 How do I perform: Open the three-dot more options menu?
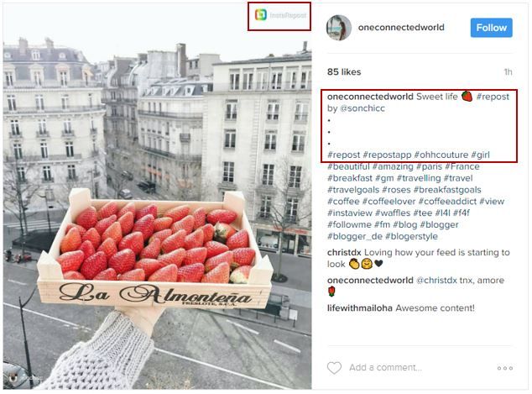(x=505, y=368)
